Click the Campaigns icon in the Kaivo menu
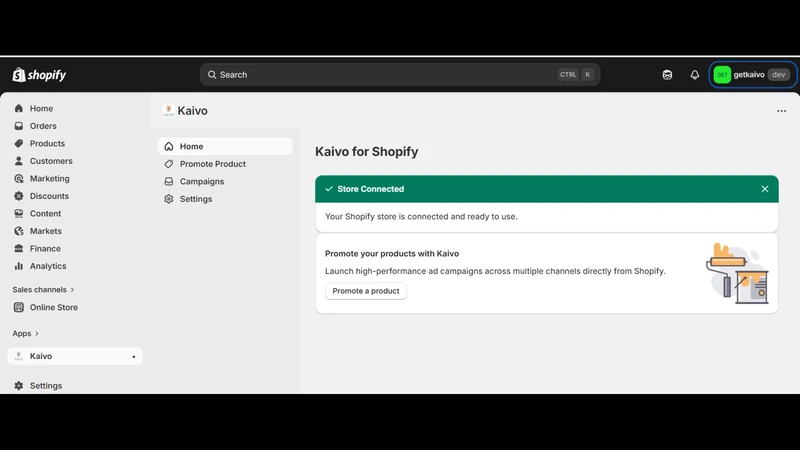 (169, 182)
